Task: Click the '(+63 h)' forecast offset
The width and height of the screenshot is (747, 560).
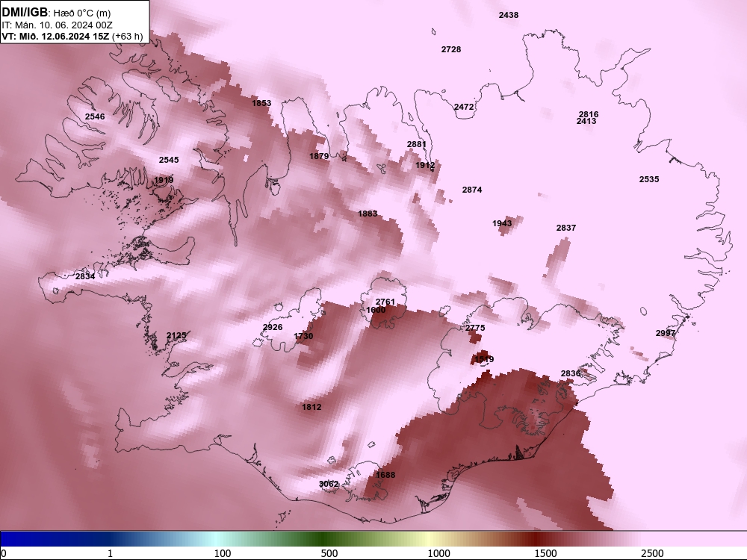Action: click(x=128, y=36)
